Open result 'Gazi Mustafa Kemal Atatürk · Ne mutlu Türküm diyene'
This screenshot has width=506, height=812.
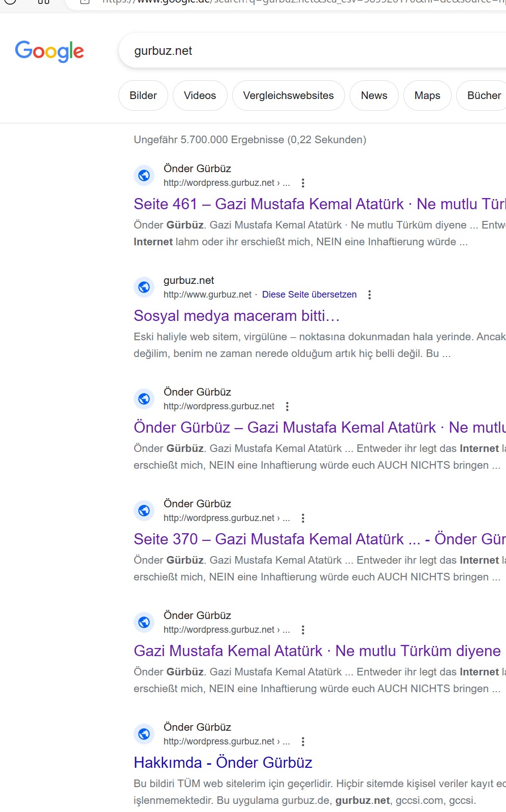317,651
